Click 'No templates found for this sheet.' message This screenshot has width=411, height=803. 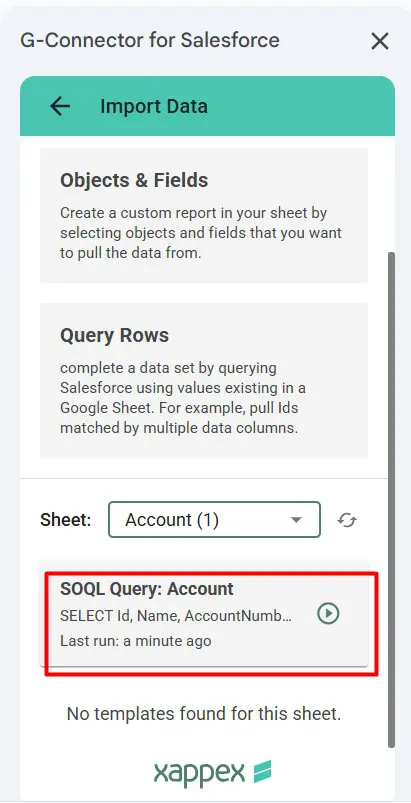coord(204,713)
